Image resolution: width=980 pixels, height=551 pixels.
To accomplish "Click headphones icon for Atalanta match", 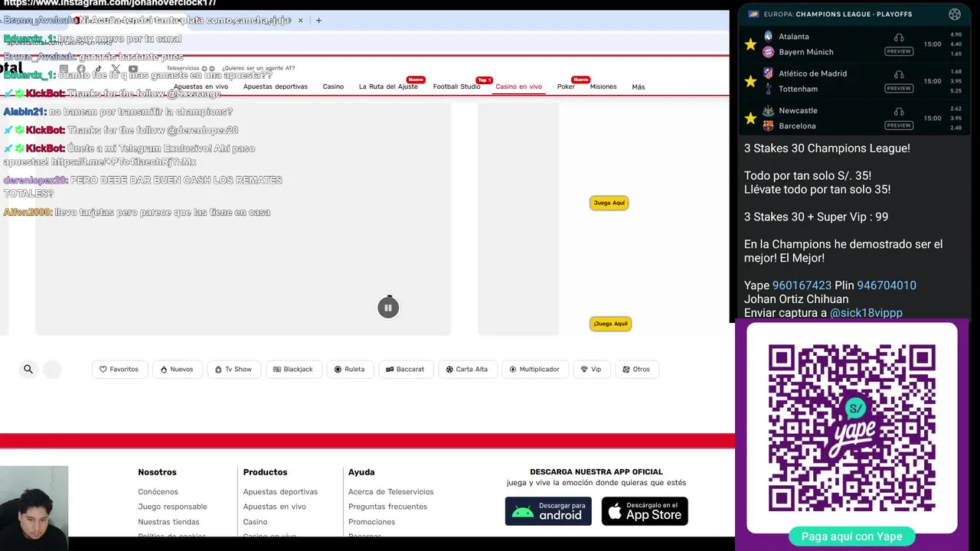I will click(x=899, y=37).
